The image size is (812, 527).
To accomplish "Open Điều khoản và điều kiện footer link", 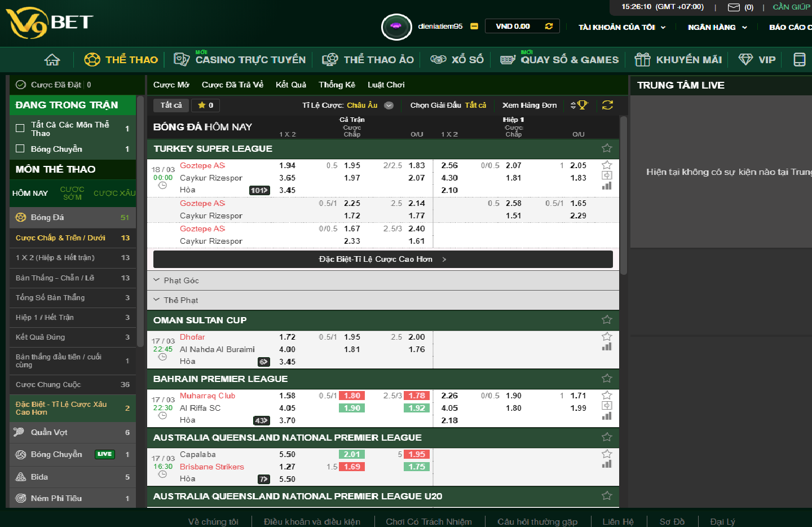I will pos(312,521).
